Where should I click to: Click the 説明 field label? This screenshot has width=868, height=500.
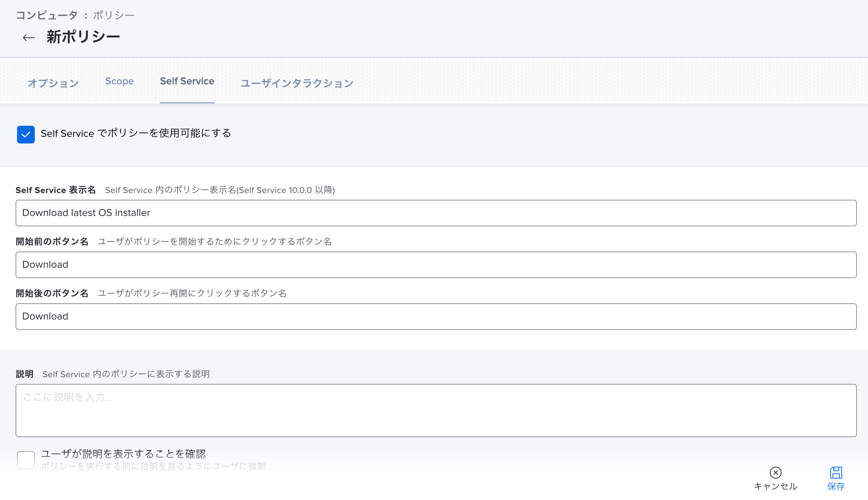point(24,374)
